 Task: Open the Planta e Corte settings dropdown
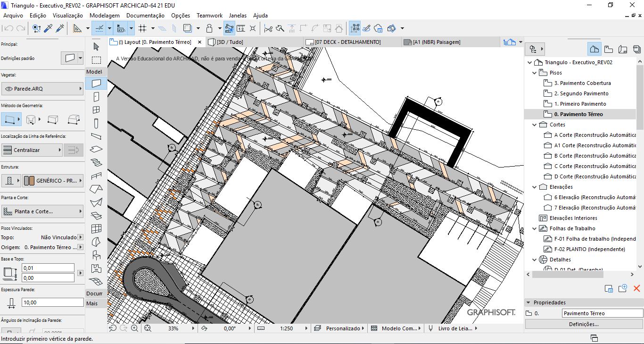pos(42,211)
